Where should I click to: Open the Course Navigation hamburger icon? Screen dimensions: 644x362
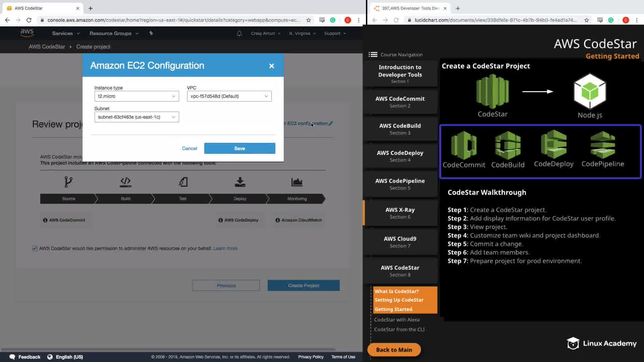pyautogui.click(x=373, y=55)
